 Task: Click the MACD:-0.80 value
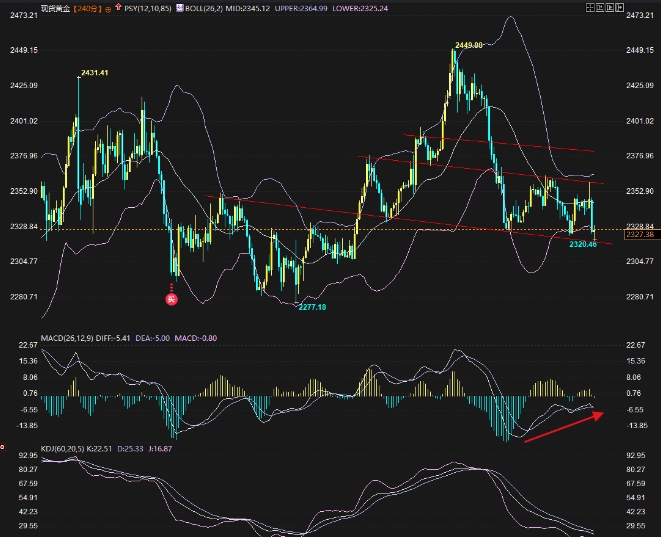(196, 338)
